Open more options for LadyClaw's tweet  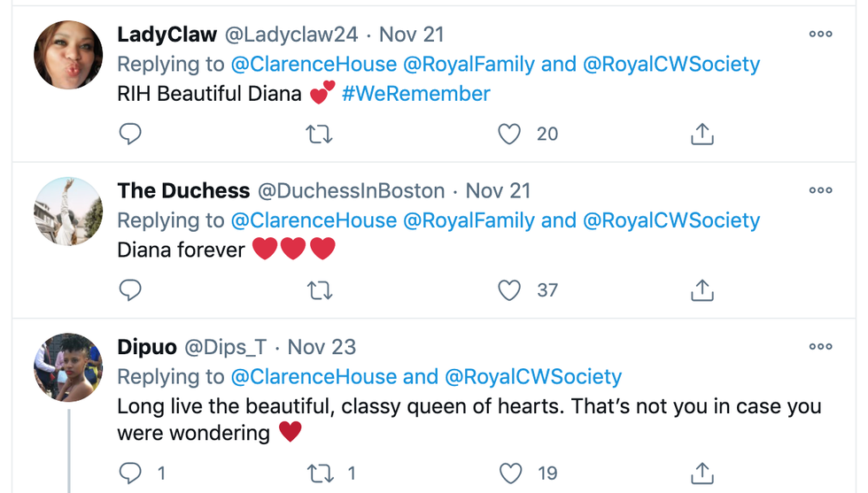coord(820,35)
